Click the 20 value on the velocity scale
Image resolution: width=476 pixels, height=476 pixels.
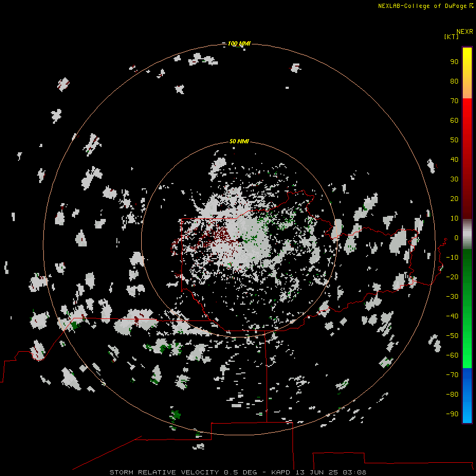(x=454, y=198)
